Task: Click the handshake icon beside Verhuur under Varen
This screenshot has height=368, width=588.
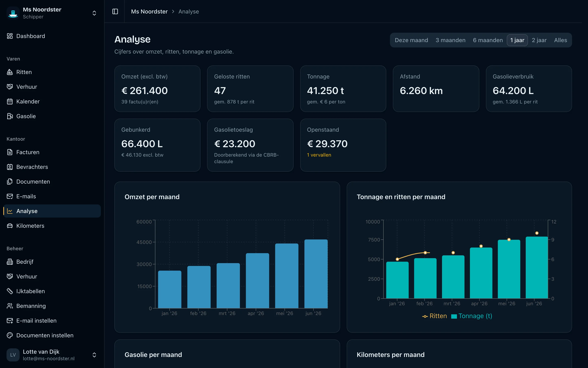Action: [10, 87]
